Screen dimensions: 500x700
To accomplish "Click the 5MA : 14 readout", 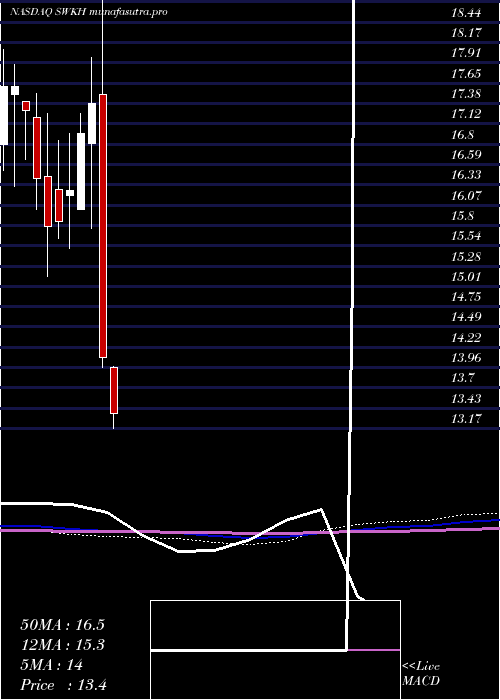I will 52,665.
